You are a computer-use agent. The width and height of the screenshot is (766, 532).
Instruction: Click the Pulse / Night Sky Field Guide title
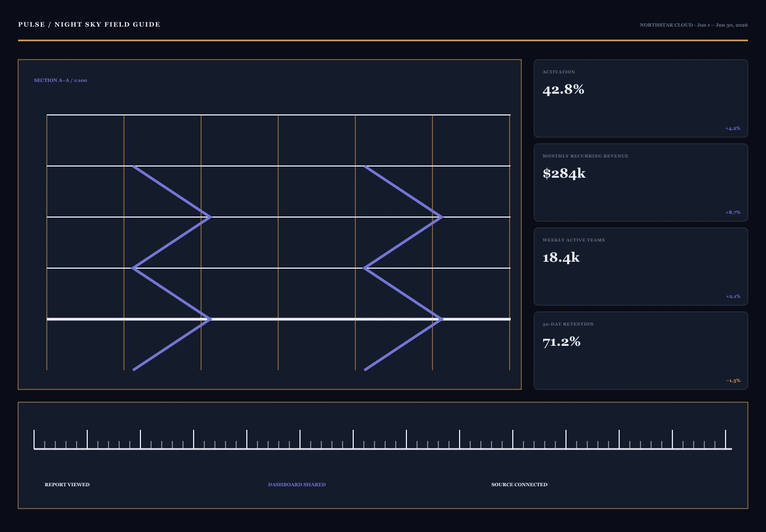pos(89,24)
